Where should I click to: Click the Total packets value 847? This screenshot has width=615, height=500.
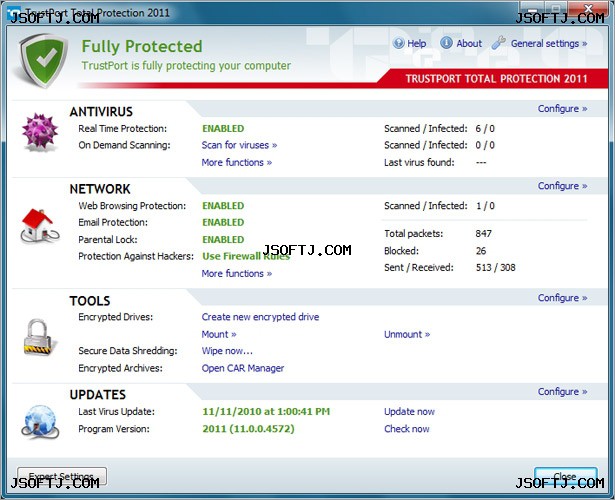483,234
